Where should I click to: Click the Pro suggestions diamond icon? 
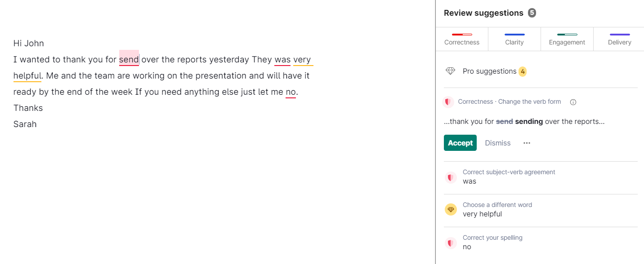click(450, 71)
